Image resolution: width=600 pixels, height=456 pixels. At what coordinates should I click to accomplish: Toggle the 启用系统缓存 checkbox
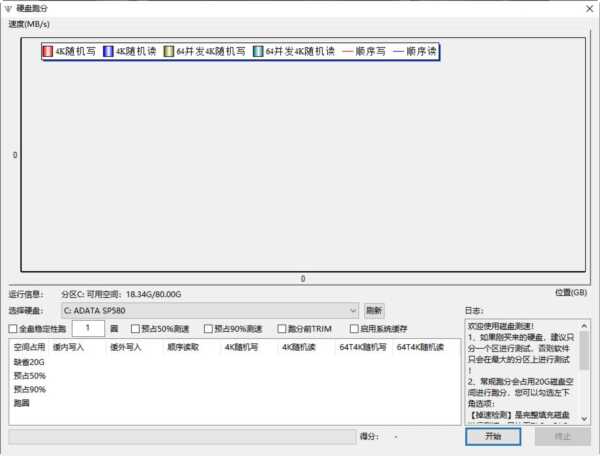pyautogui.click(x=354, y=329)
